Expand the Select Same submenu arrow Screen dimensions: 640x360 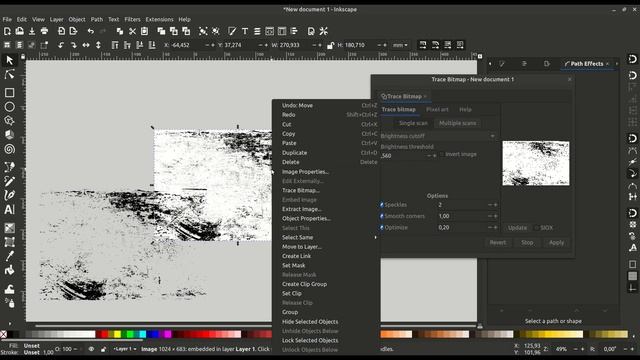click(375, 237)
